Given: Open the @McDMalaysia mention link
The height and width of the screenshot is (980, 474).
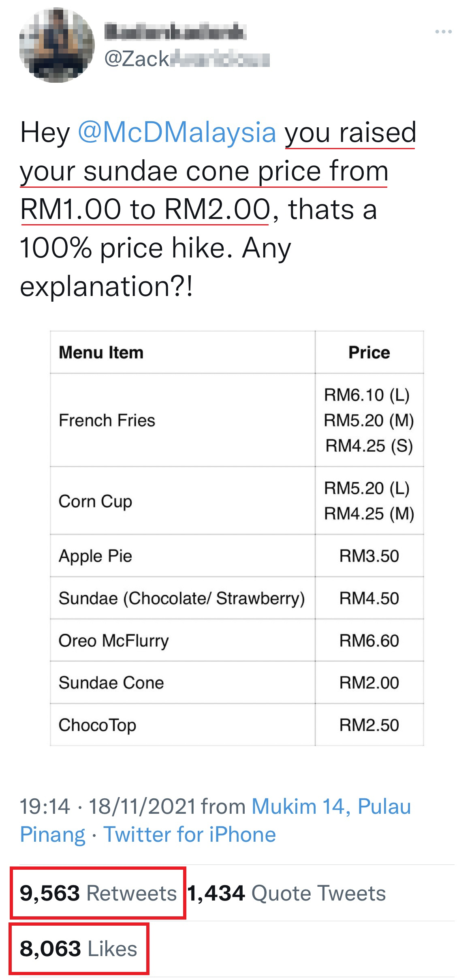Looking at the screenshot, I should click(177, 133).
